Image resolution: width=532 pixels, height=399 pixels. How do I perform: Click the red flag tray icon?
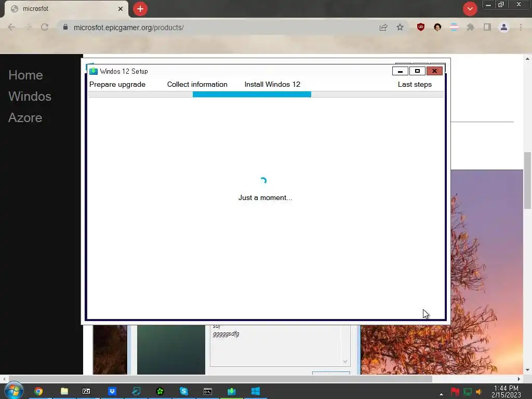pos(455,392)
